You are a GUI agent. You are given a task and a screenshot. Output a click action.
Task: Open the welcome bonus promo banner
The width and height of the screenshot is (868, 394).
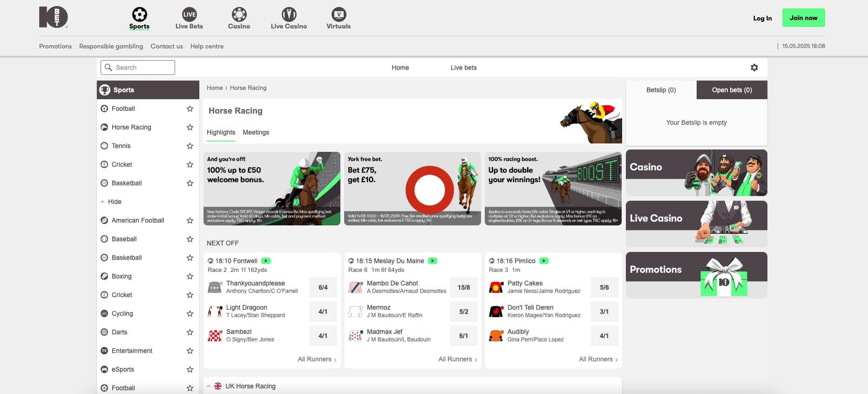coord(272,189)
